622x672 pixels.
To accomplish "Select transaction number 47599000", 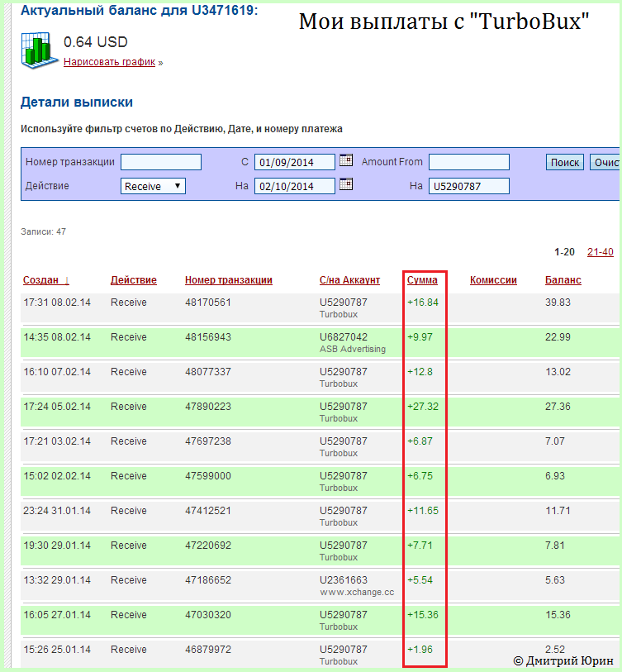I will click(x=208, y=476).
